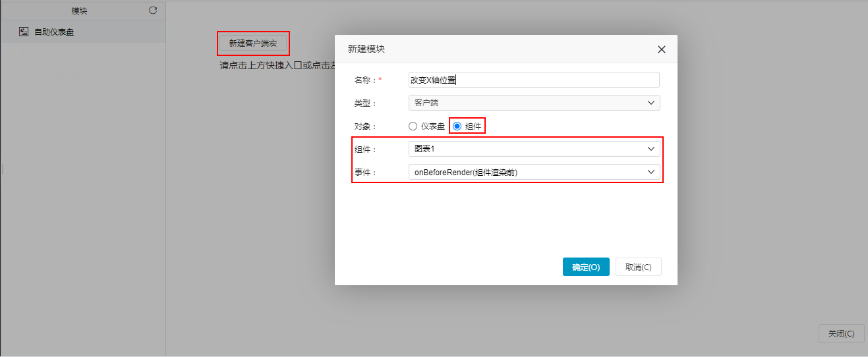Select 自助仪表盘 tree row text
The width and height of the screenshot is (868, 357).
54,32
